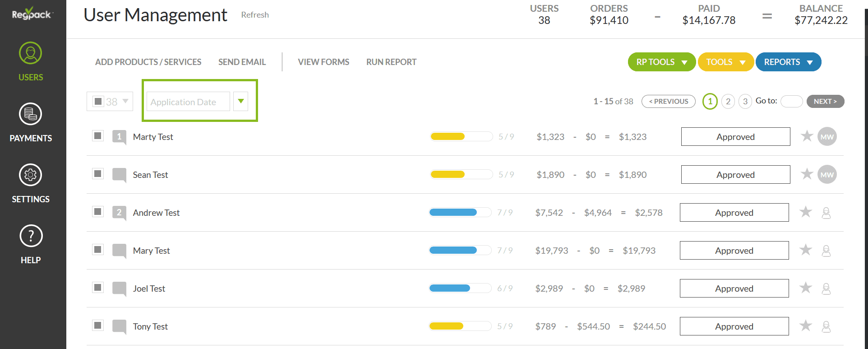
Task: Click Add Products / Services menu item
Action: pos(148,62)
